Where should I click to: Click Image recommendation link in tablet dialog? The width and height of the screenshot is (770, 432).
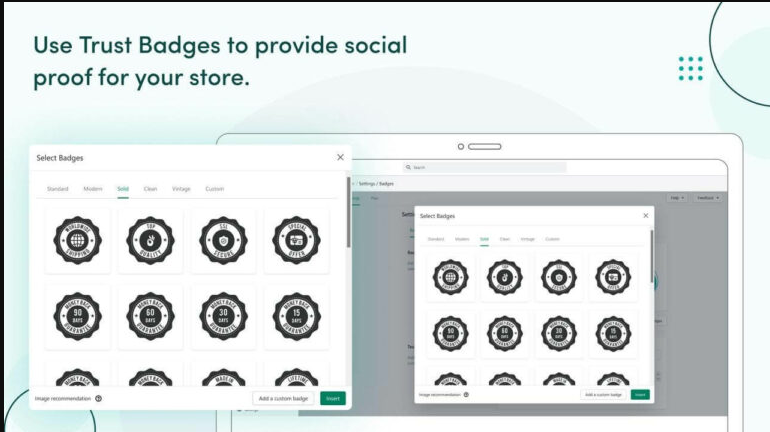(x=440, y=395)
